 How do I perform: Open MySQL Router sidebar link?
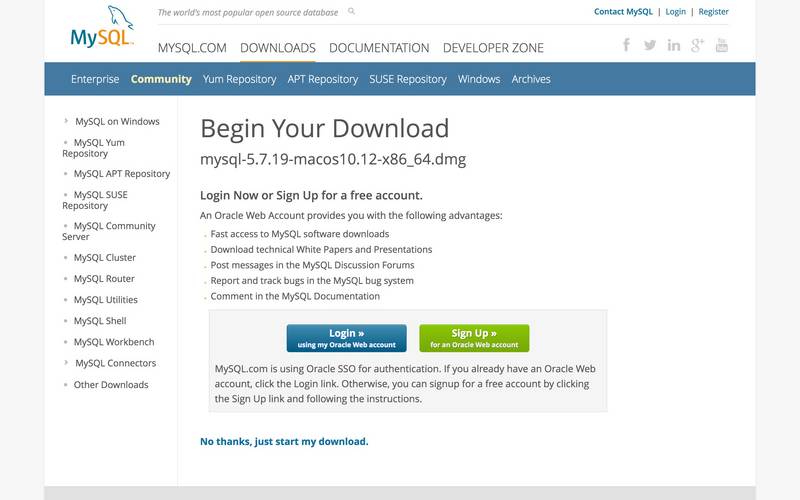tap(104, 279)
